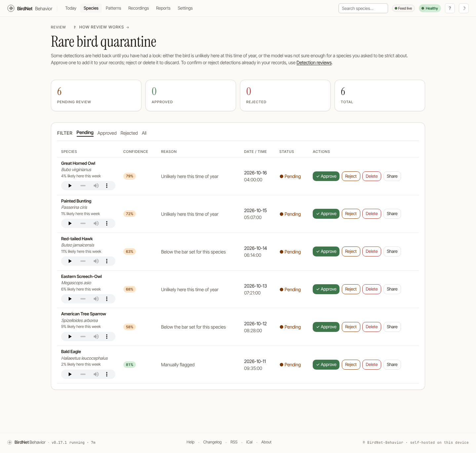Open the Settings page
The image size is (476, 453).
(x=185, y=8)
